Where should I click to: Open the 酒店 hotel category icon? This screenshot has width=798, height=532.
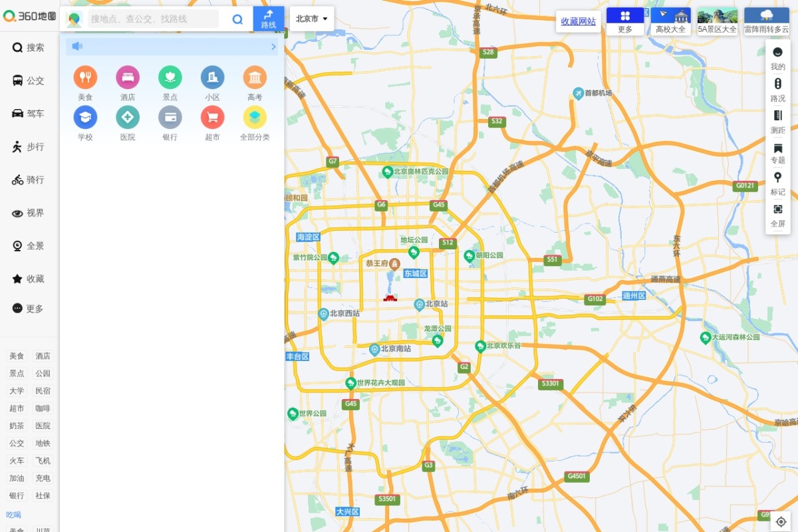(128, 78)
